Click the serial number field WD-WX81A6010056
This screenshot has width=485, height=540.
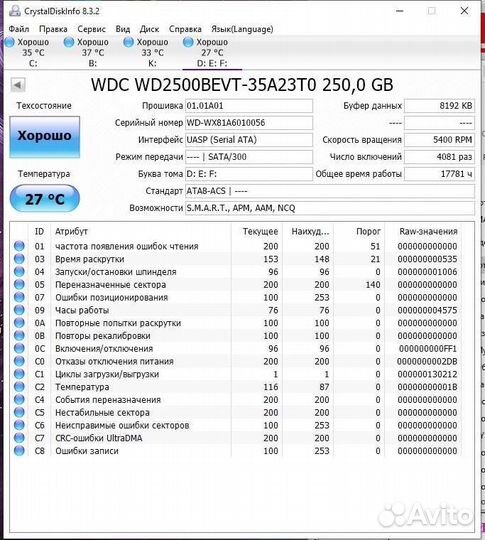[249, 123]
